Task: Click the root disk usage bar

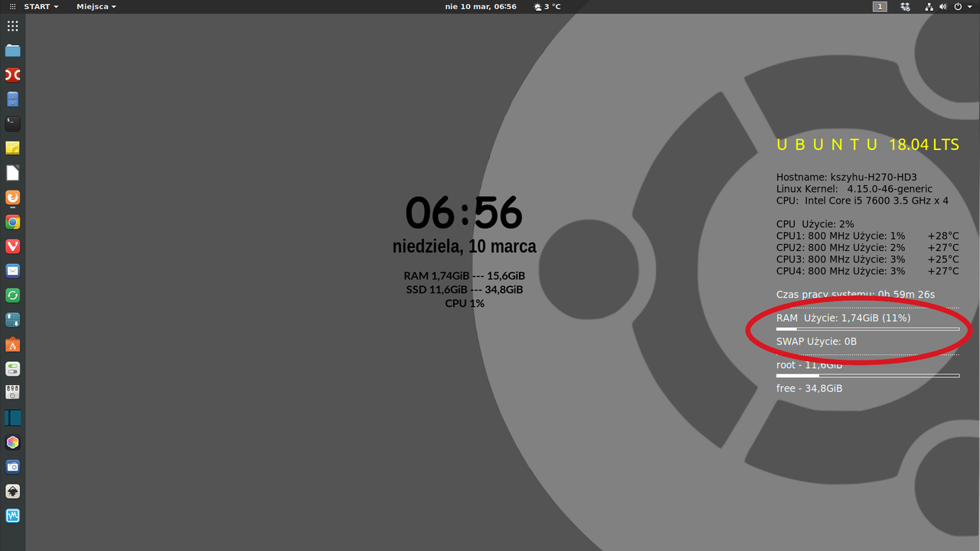Action: point(867,376)
